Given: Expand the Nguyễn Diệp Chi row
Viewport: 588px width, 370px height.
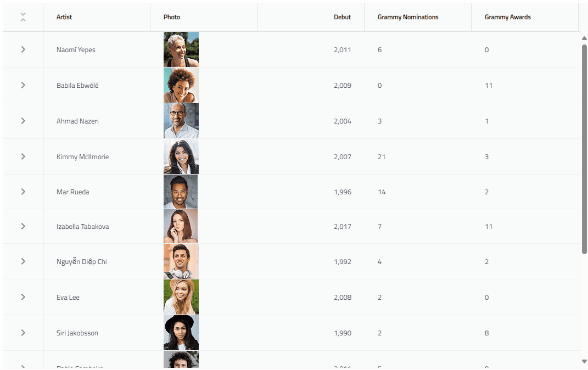Looking at the screenshot, I should [23, 261].
